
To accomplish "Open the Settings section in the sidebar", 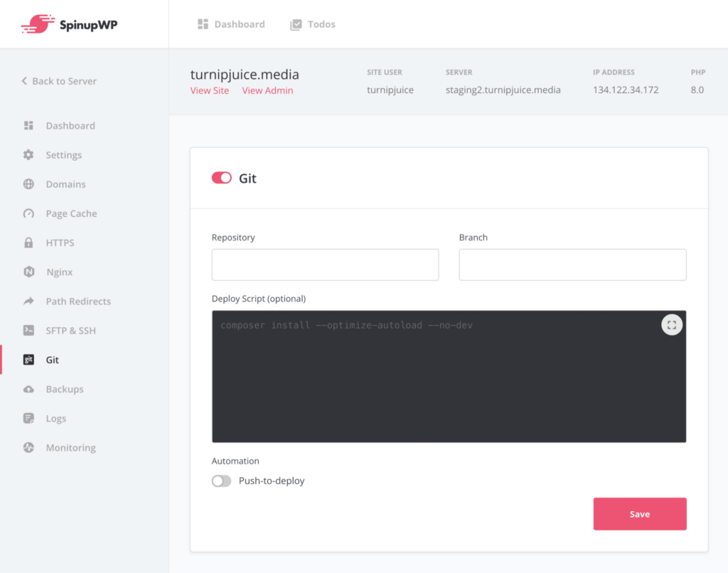I will pos(63,154).
